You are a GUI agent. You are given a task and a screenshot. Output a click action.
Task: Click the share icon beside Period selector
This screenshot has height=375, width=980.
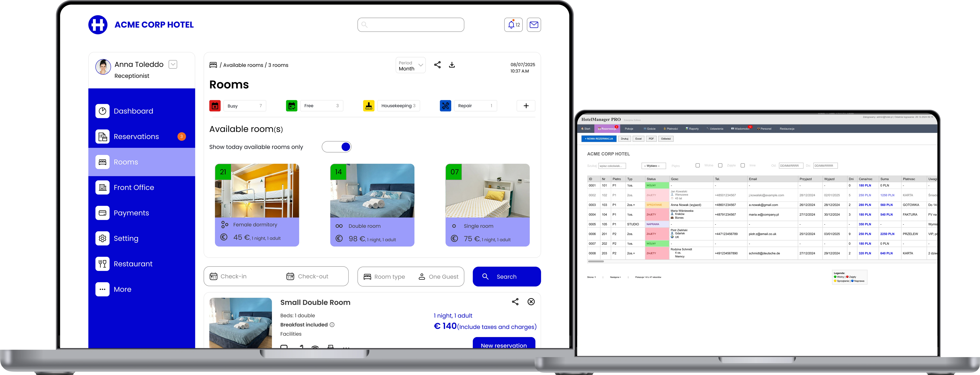tap(438, 65)
